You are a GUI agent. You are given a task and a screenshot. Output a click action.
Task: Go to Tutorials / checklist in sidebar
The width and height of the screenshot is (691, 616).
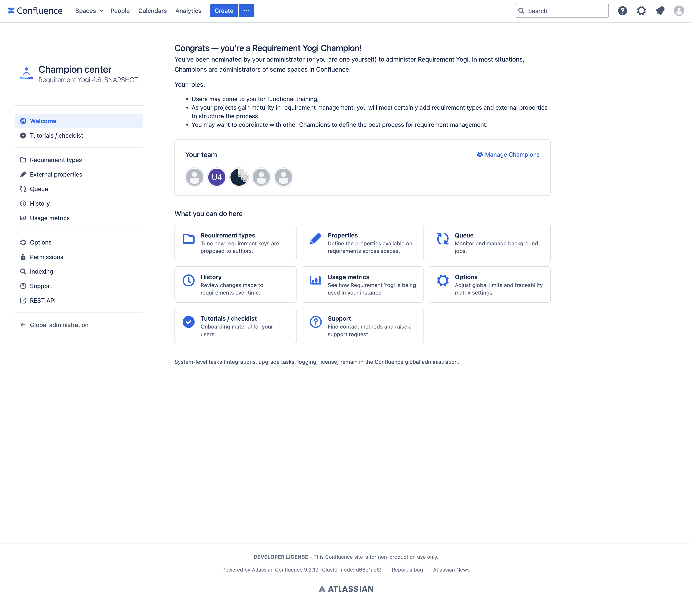pos(79,136)
